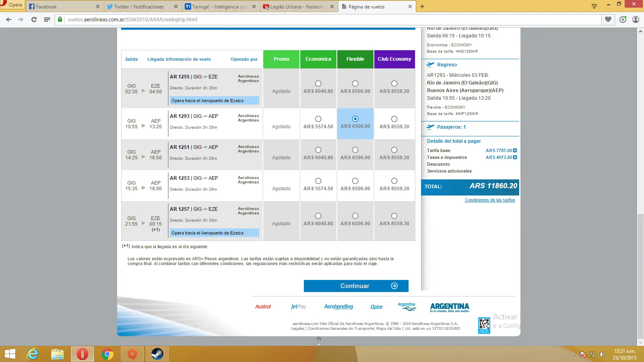644x362 pixels.
Task: Close the Página de vuelos tab
Action: coord(410,6)
